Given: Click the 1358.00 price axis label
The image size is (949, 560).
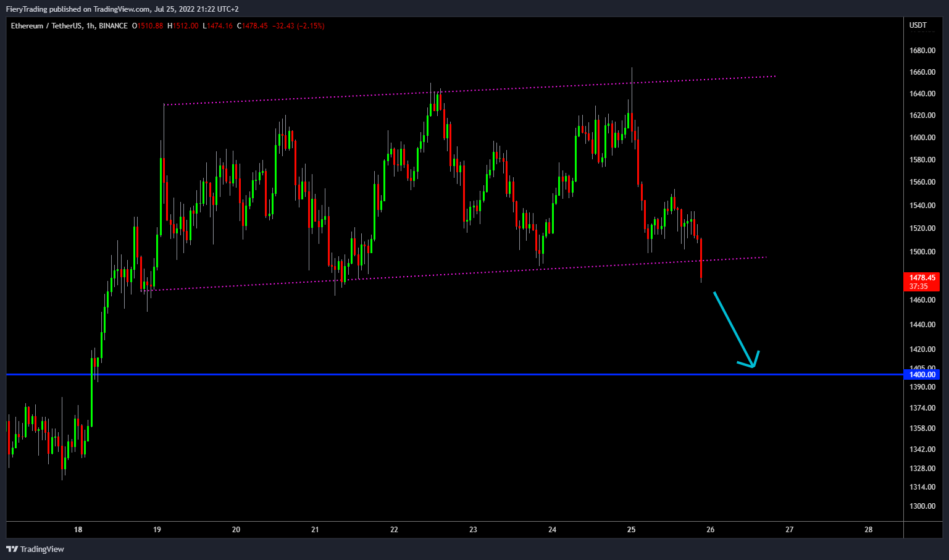Looking at the screenshot, I should (x=922, y=428).
